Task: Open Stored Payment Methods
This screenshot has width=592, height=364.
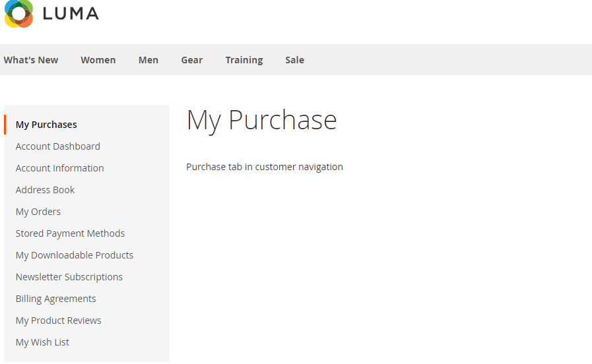Action: coord(70,233)
